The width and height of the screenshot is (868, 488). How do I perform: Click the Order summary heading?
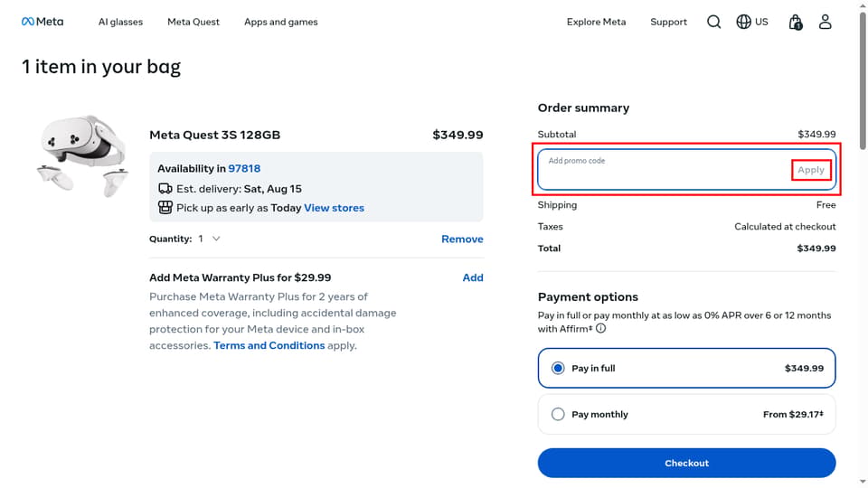(583, 108)
